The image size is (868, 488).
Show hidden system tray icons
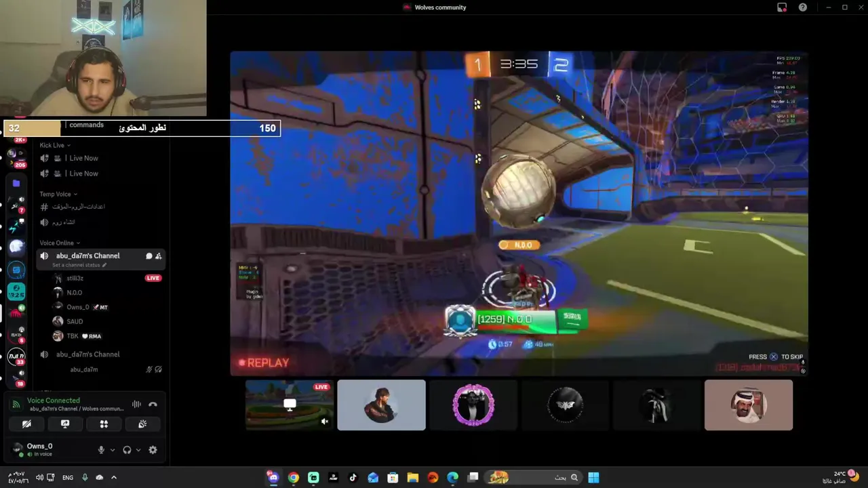pos(114,477)
